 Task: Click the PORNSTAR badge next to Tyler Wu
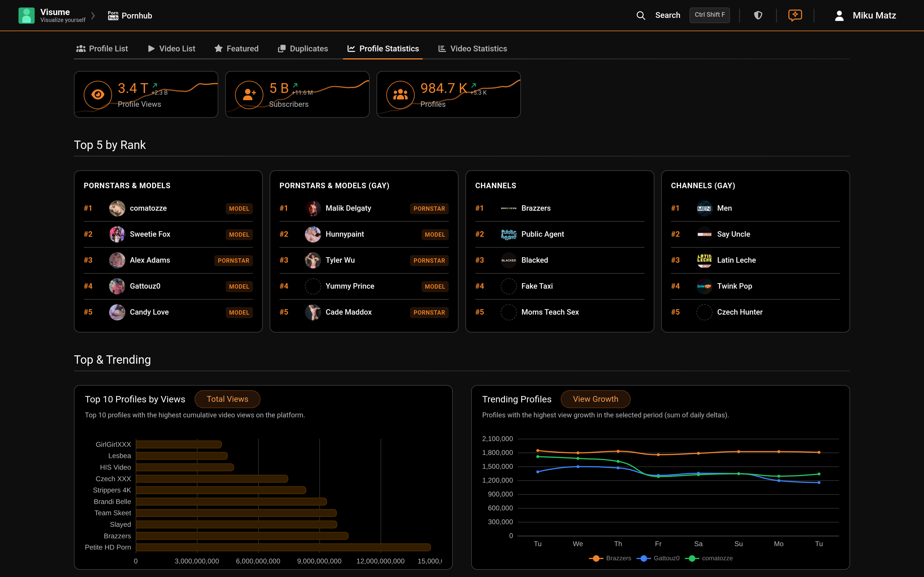tap(429, 260)
